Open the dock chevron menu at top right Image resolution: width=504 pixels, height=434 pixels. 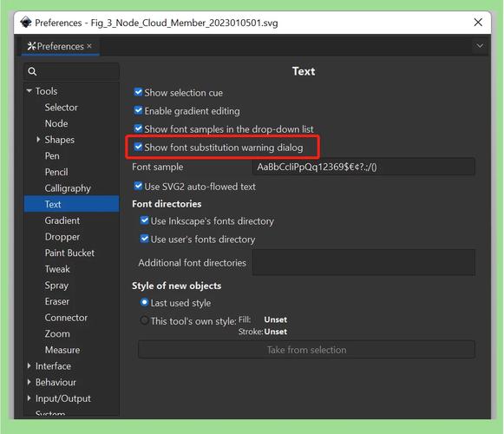[x=480, y=46]
